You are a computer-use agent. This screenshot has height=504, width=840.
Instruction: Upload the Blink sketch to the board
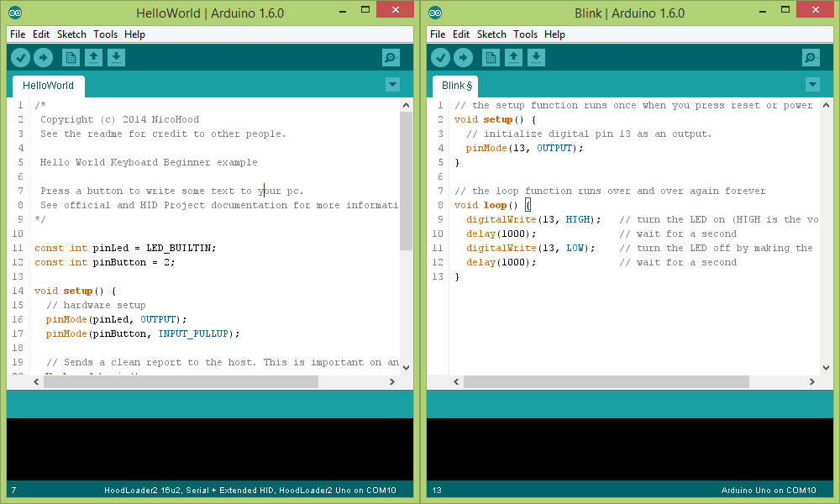point(464,57)
